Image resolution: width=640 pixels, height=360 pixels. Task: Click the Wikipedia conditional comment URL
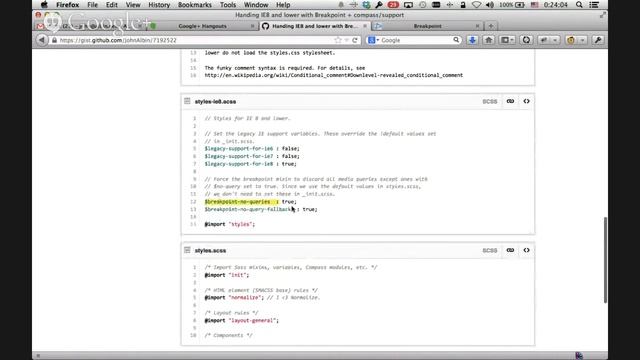[334, 75]
